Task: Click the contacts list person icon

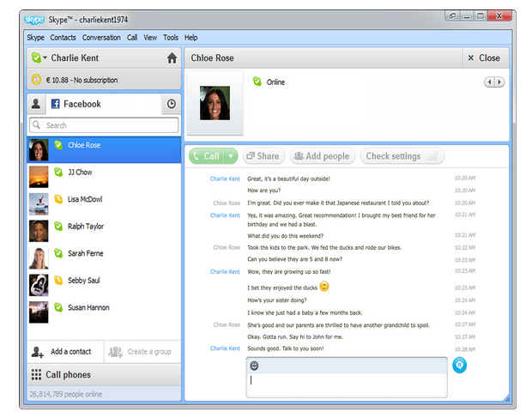Action: [36, 104]
